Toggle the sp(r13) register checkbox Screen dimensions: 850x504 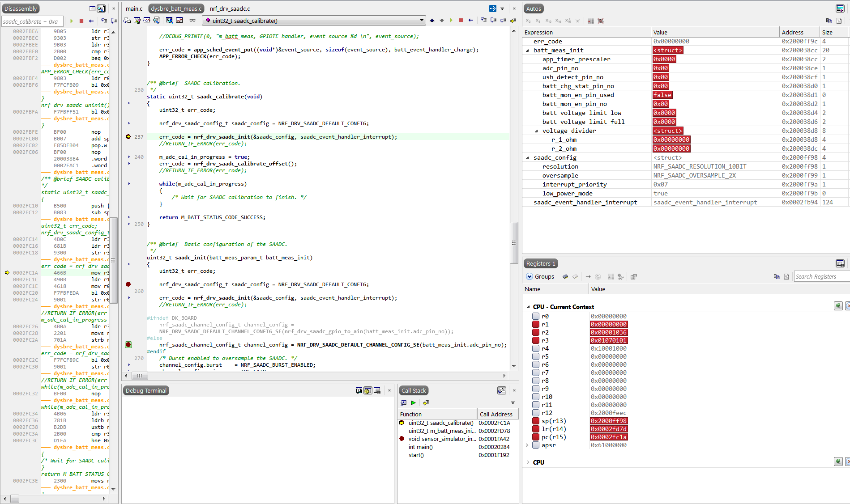[535, 421]
